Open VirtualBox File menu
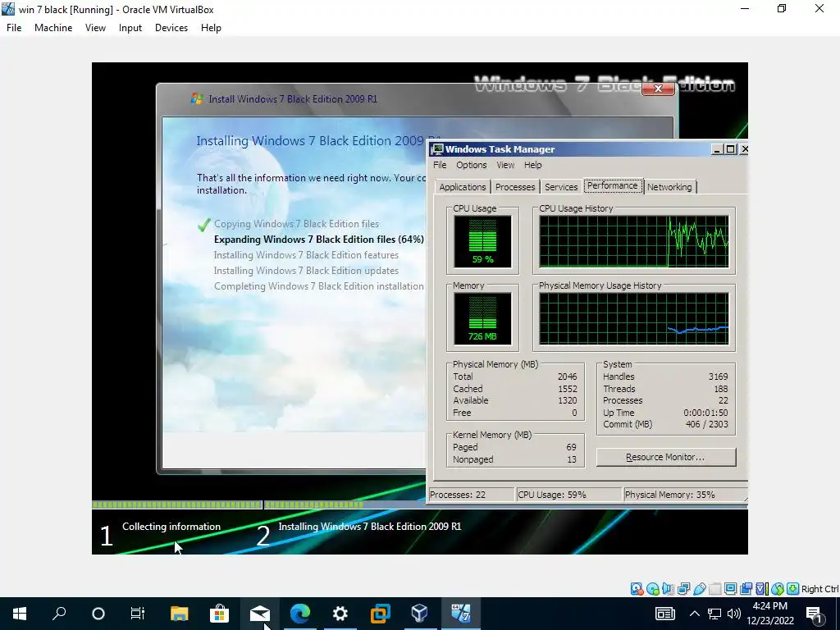Screen dimensions: 840x630 pyautogui.click(x=14, y=28)
